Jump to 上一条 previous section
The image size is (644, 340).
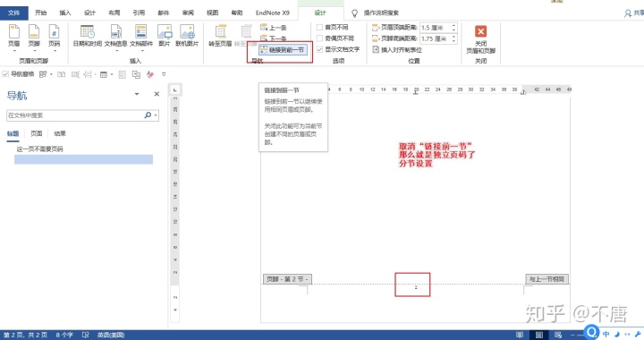pos(274,28)
